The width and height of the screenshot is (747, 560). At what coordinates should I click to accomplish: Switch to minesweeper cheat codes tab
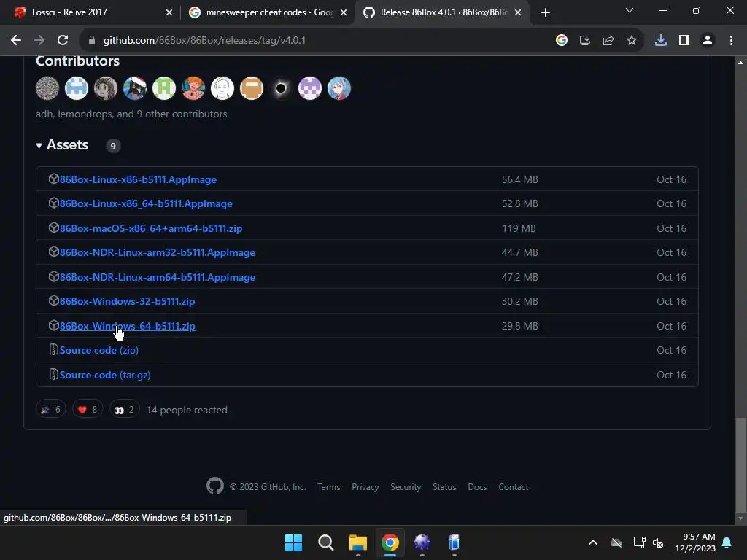coord(270,12)
